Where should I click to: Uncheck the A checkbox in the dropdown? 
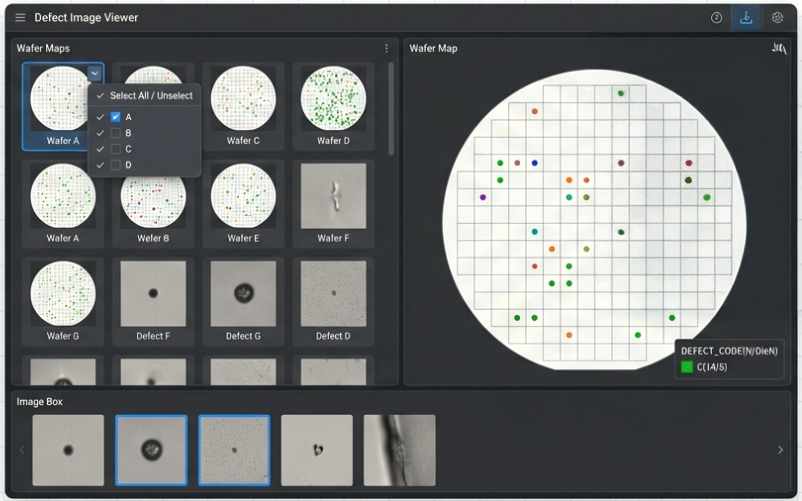pyautogui.click(x=116, y=117)
